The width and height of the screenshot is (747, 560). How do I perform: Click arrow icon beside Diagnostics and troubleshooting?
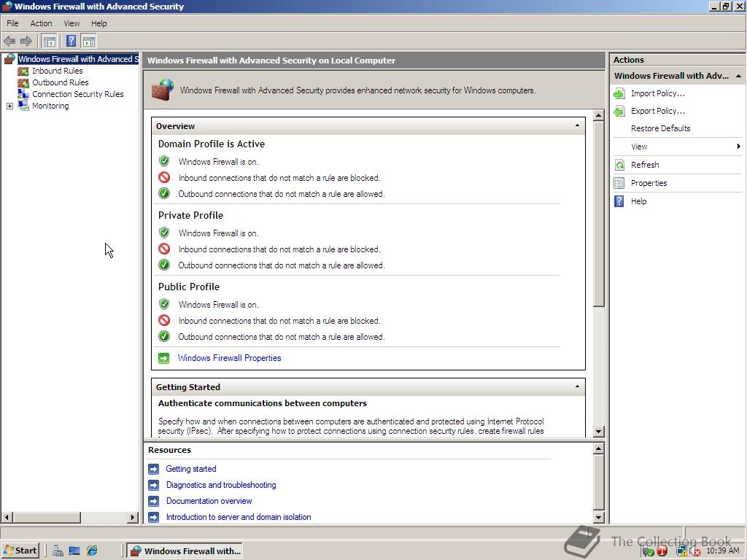pos(153,485)
